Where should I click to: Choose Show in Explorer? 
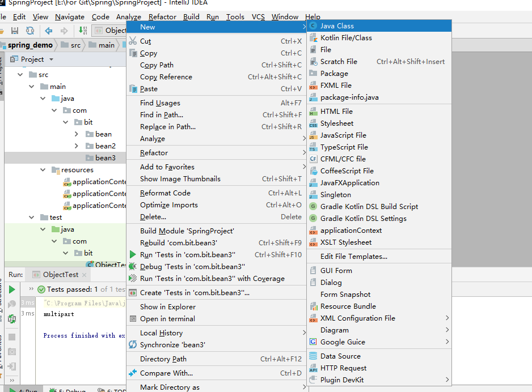click(216, 307)
